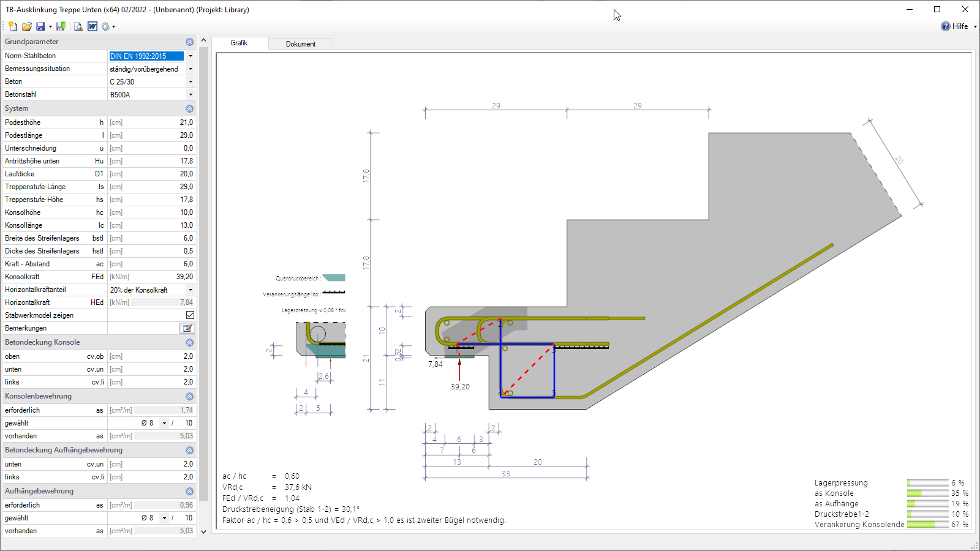Open Konsolenbewehrung diameter Ø 8 dropdown
This screenshot has height=551, width=980.
point(164,423)
